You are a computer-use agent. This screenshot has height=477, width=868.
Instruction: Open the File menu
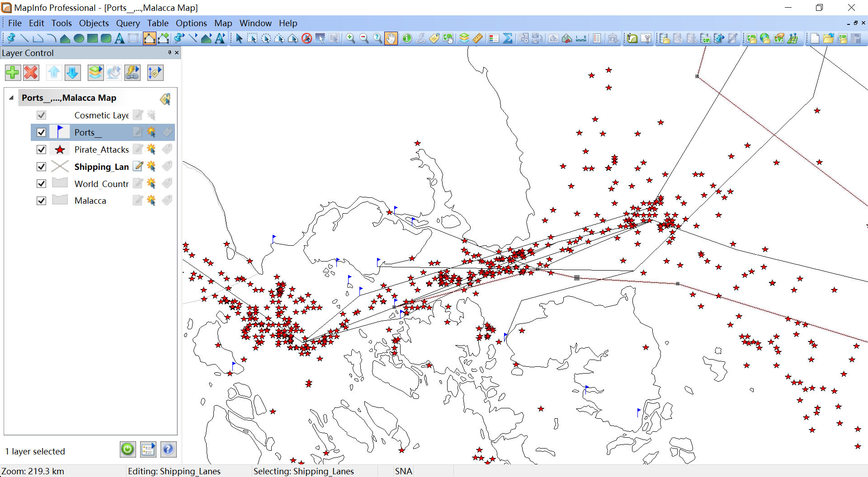coord(15,23)
